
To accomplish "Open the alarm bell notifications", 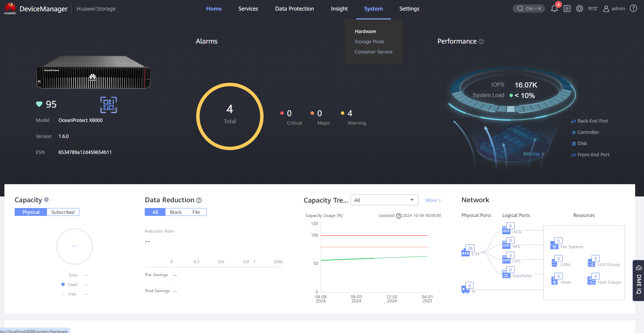I will (x=554, y=9).
